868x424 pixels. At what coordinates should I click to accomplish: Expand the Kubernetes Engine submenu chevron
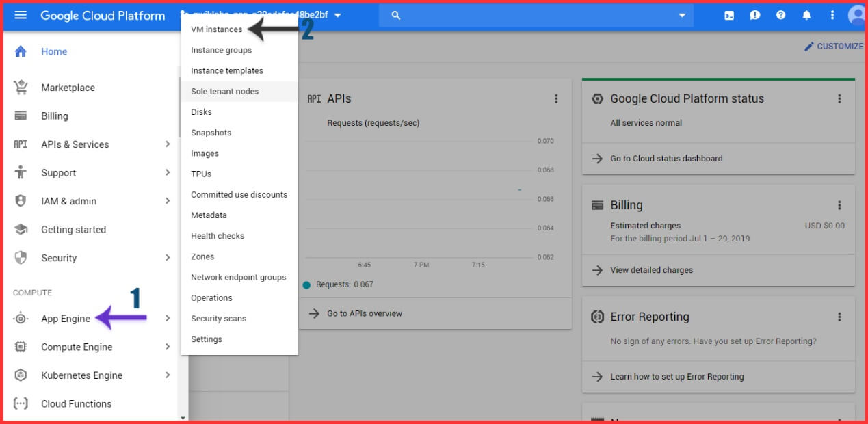pyautogui.click(x=168, y=375)
